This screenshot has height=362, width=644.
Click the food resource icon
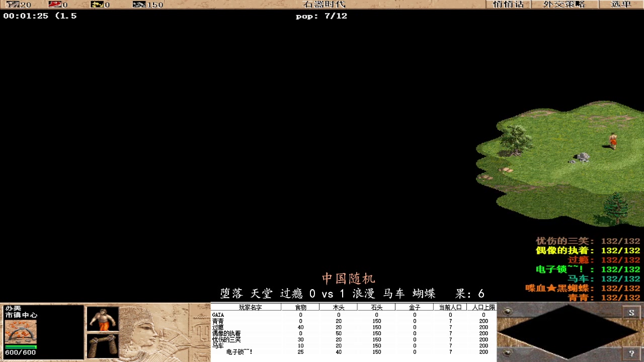pos(54,5)
